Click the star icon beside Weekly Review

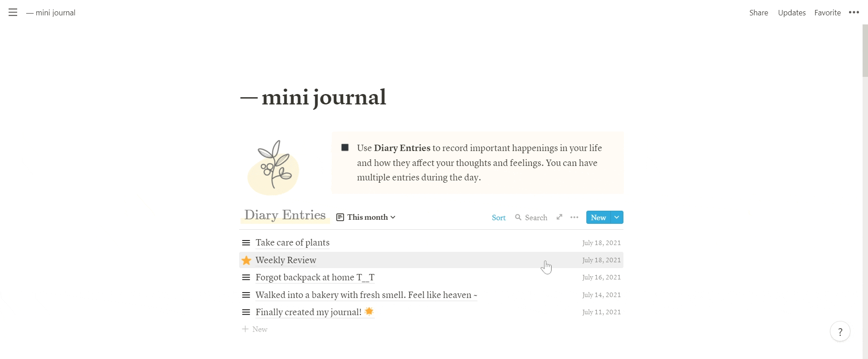[246, 260]
